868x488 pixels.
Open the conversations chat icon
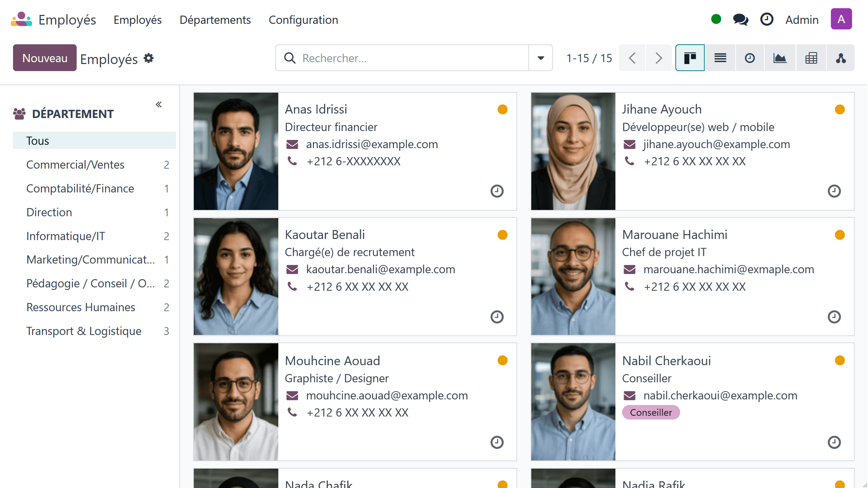coord(740,19)
